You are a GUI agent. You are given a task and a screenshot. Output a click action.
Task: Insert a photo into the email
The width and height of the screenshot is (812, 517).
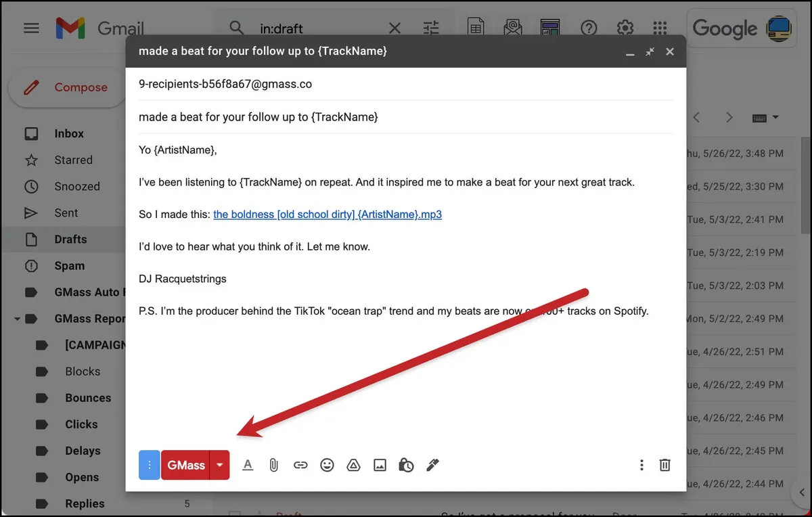[x=380, y=465]
